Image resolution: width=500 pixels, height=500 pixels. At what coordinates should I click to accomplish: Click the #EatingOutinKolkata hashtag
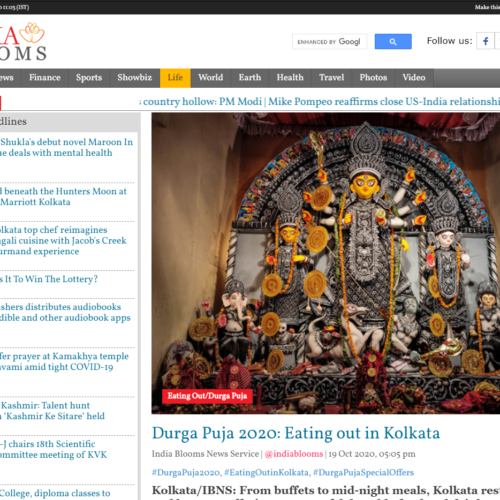[x=266, y=473]
